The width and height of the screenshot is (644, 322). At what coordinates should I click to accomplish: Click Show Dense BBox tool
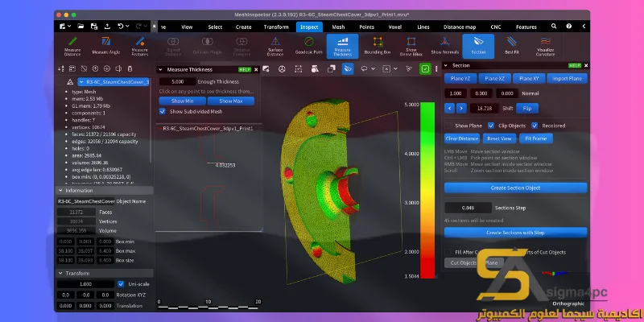(411, 46)
